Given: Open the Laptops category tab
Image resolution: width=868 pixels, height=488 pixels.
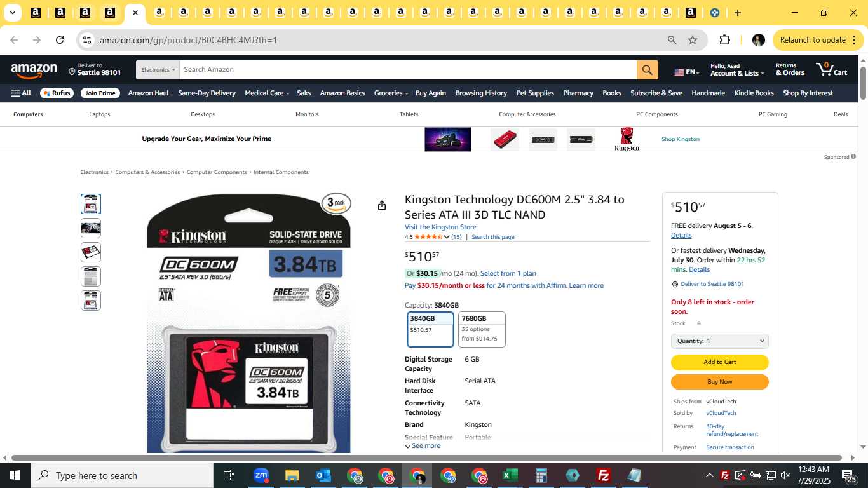Looking at the screenshot, I should (x=100, y=114).
